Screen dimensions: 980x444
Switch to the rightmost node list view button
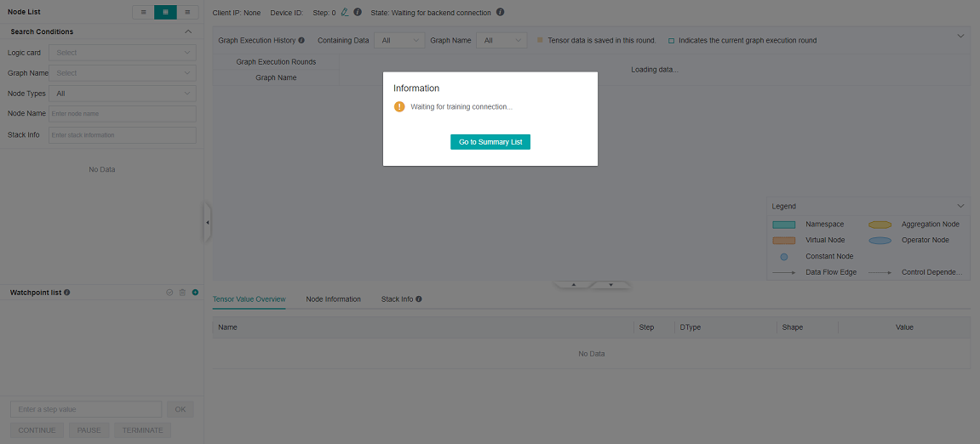point(187,12)
